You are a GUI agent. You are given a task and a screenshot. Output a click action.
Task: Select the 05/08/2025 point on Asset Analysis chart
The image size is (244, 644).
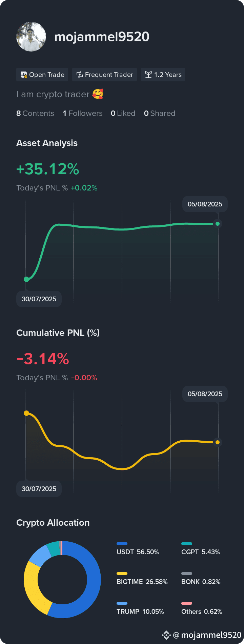click(x=218, y=224)
